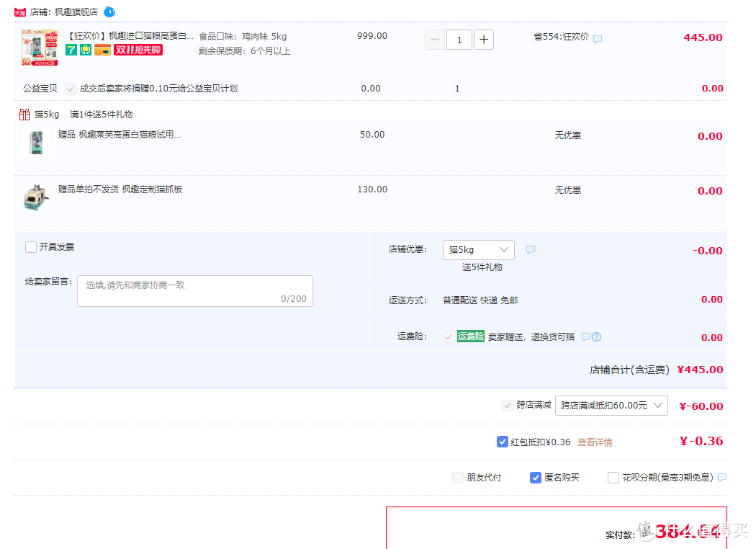Decrease quantity with the minus button
Viewport: 756px width, 549px height.
(435, 39)
